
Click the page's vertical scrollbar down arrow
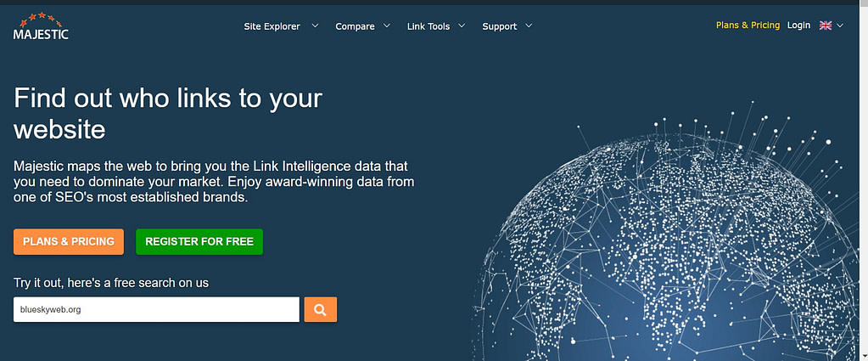click(864, 356)
